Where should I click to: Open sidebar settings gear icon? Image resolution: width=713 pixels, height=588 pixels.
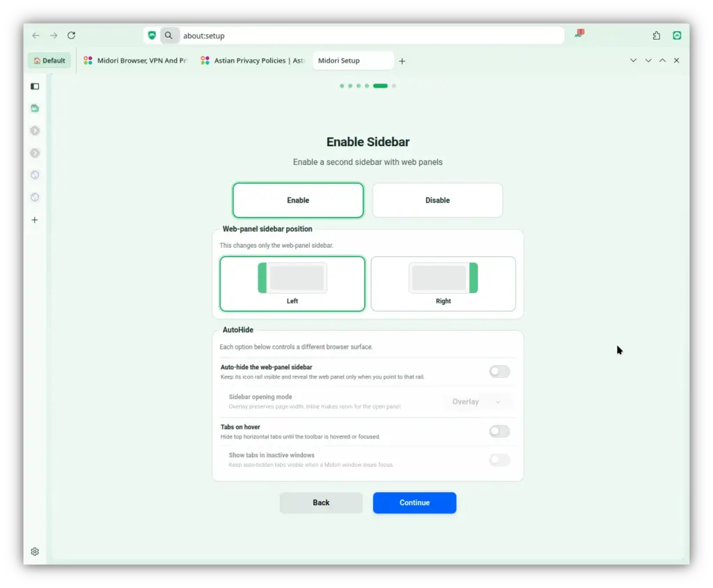[x=35, y=552]
